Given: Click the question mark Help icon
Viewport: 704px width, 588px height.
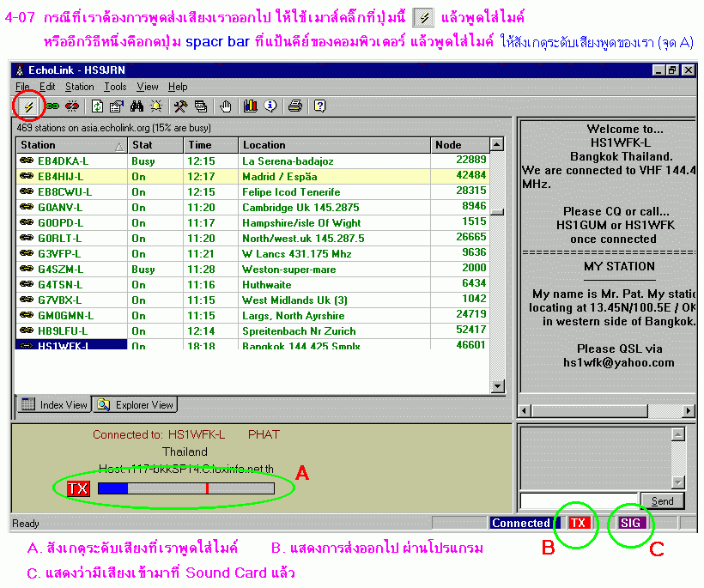Looking at the screenshot, I should point(319,106).
